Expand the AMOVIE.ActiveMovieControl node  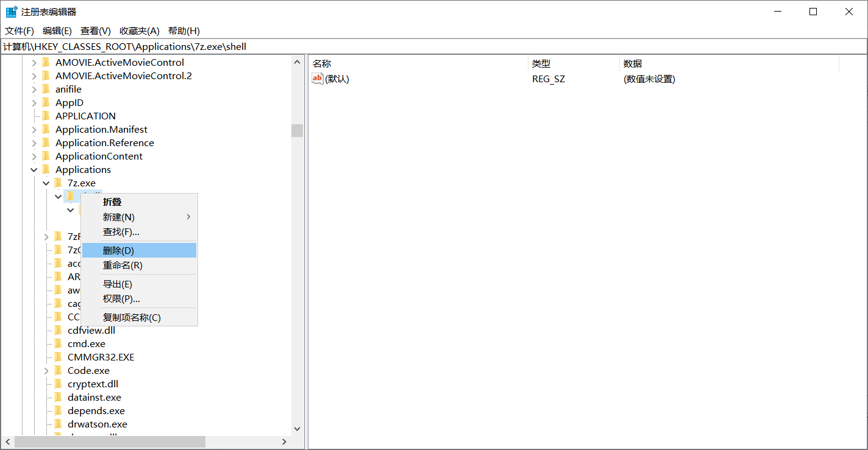(34, 62)
